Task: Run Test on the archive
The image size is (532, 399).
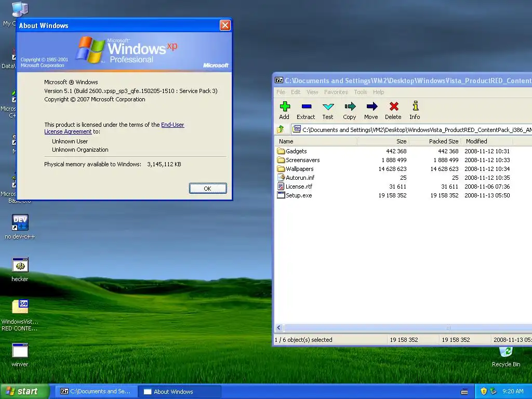Action: pyautogui.click(x=328, y=107)
